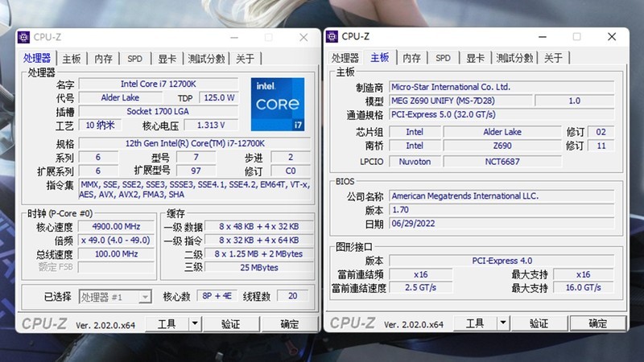Click the empty 额定 FSB field
Screen dimensions: 644x362
click(116, 267)
